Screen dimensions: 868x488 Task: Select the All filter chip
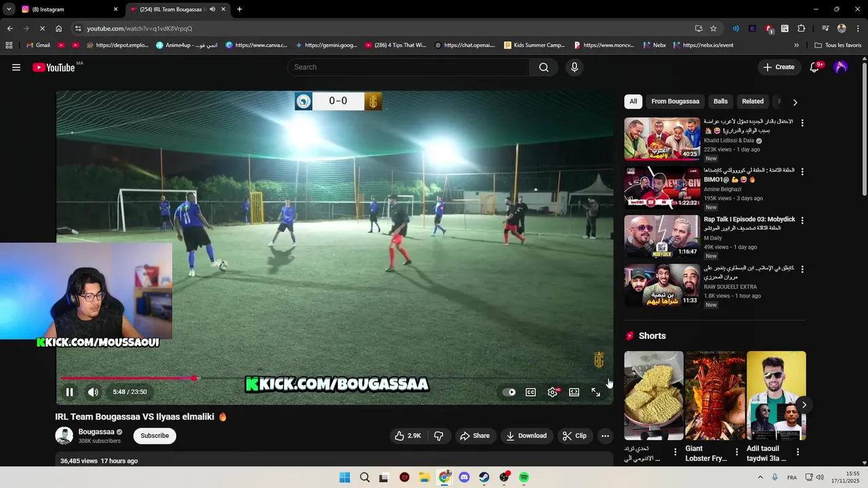point(633,102)
